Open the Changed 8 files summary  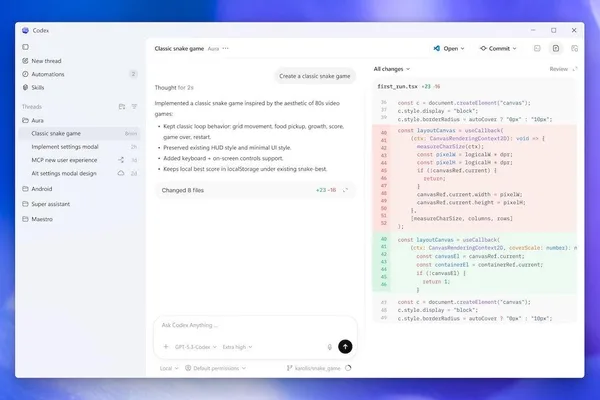click(x=255, y=190)
